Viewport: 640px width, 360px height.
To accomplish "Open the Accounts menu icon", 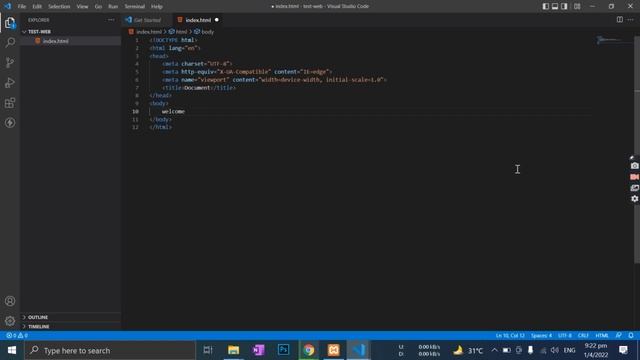I will (10, 301).
